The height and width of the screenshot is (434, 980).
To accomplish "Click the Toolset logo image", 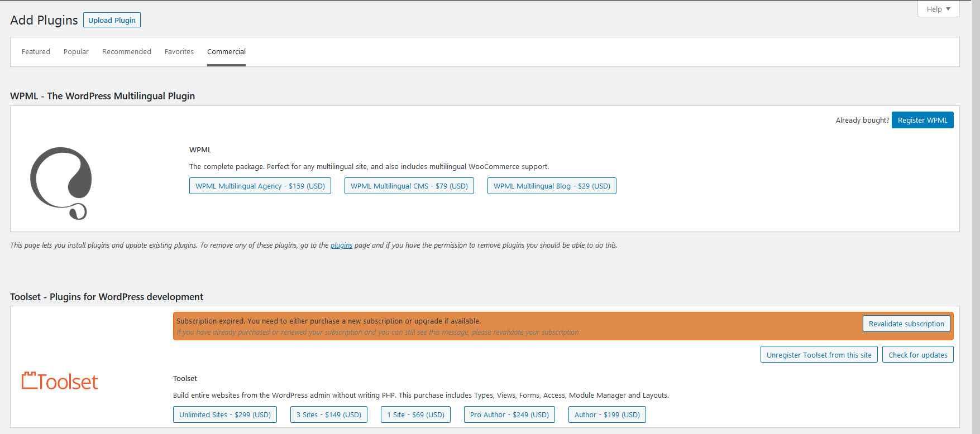I will (x=60, y=382).
